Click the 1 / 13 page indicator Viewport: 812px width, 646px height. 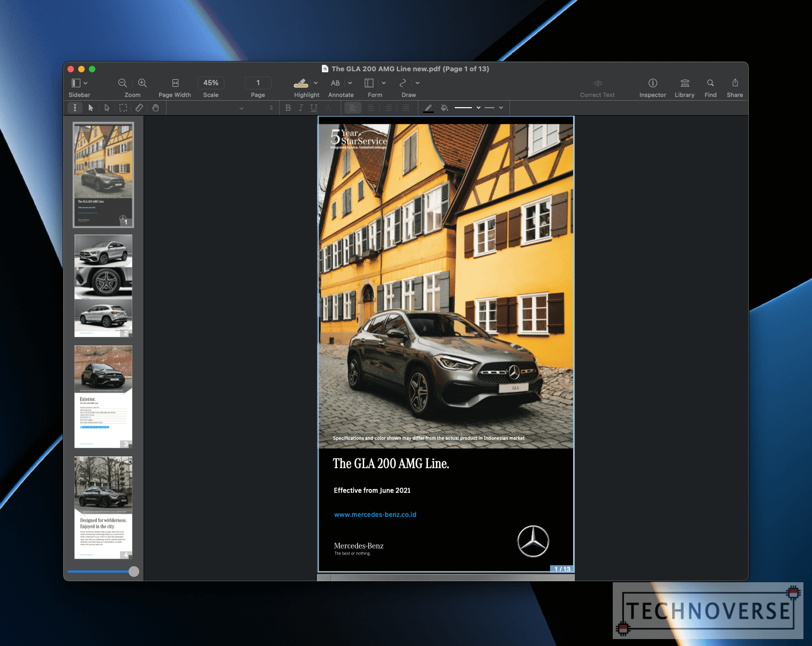562,569
